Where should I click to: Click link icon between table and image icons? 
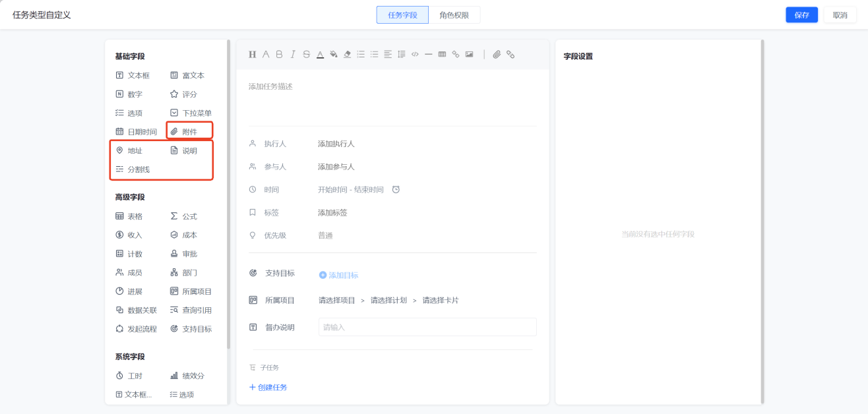[x=455, y=55]
